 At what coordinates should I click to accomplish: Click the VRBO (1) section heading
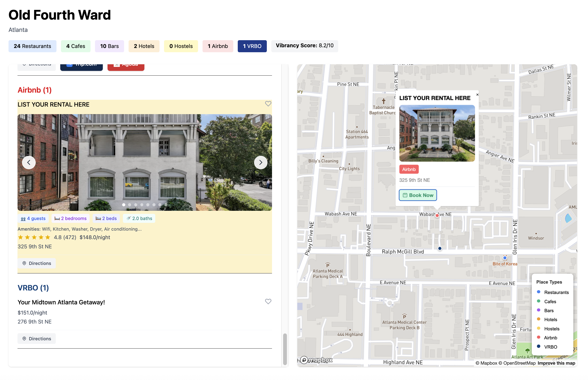tap(33, 288)
